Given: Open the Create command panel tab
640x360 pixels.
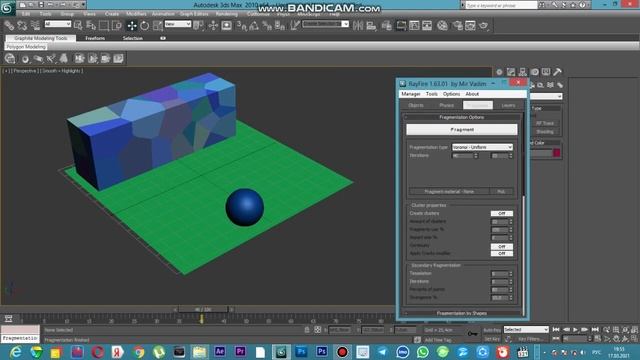Looking at the screenshot, I should click(499, 72).
